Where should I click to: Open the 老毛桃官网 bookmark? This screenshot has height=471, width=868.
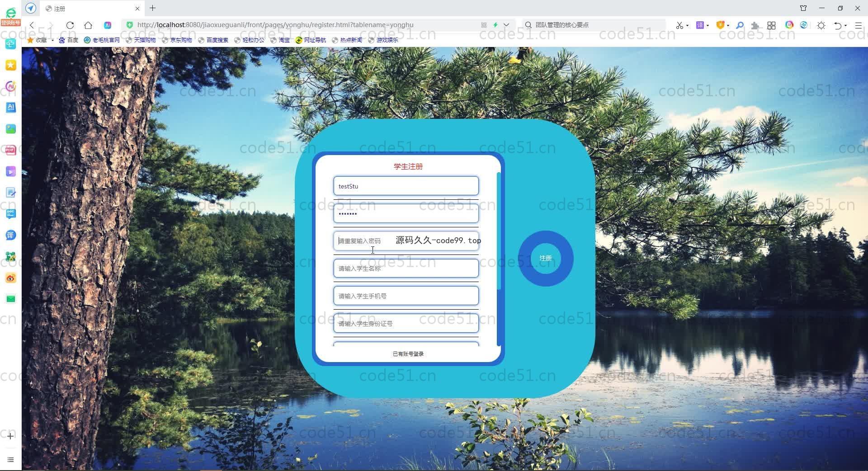(x=102, y=40)
